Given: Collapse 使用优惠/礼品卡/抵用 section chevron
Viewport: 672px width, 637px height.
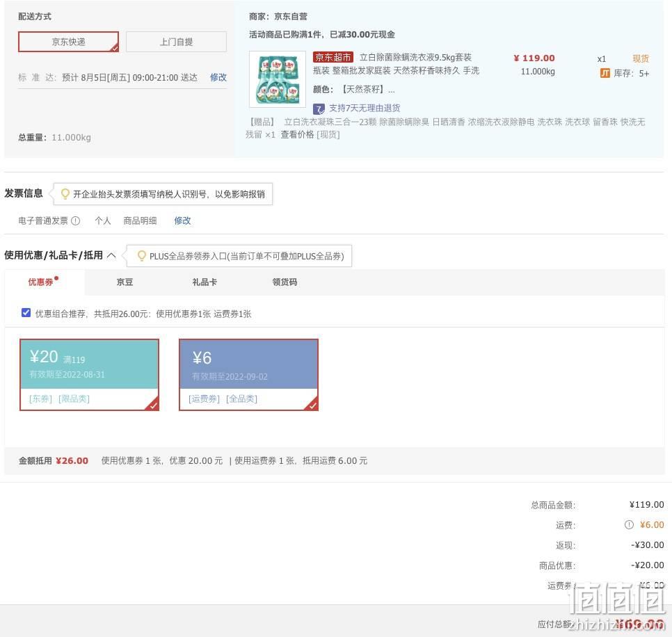Looking at the screenshot, I should tap(111, 256).
